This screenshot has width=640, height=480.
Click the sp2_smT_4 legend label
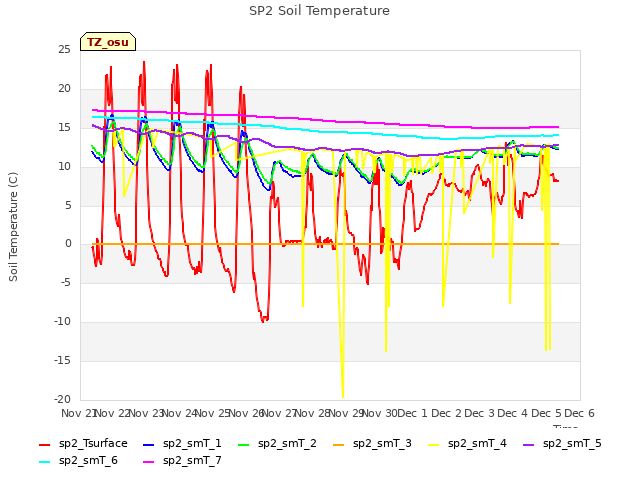(x=477, y=443)
